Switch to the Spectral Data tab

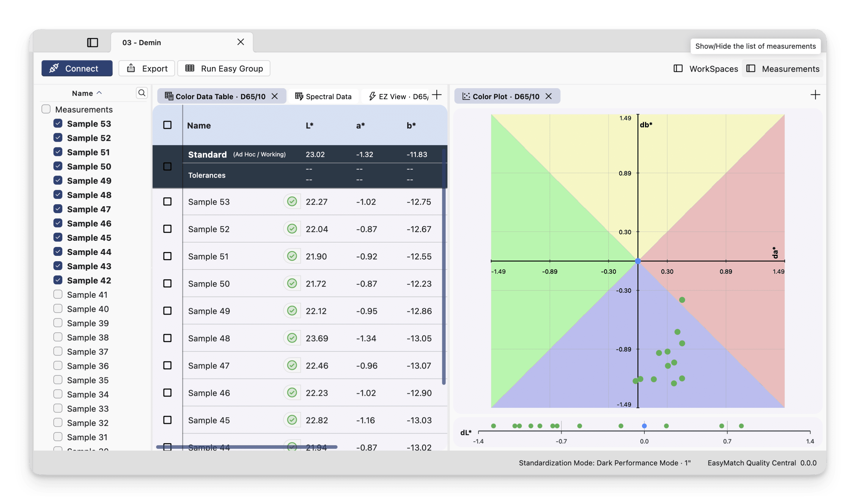point(323,97)
